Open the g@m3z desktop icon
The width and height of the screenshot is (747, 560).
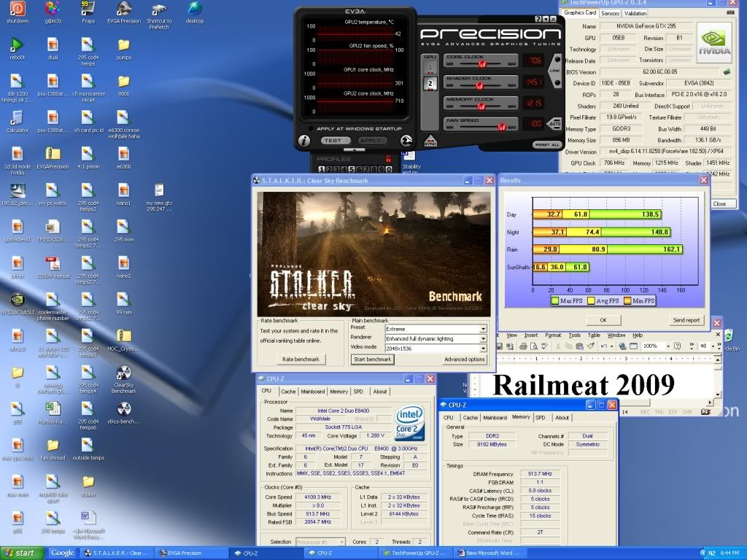[x=53, y=12]
